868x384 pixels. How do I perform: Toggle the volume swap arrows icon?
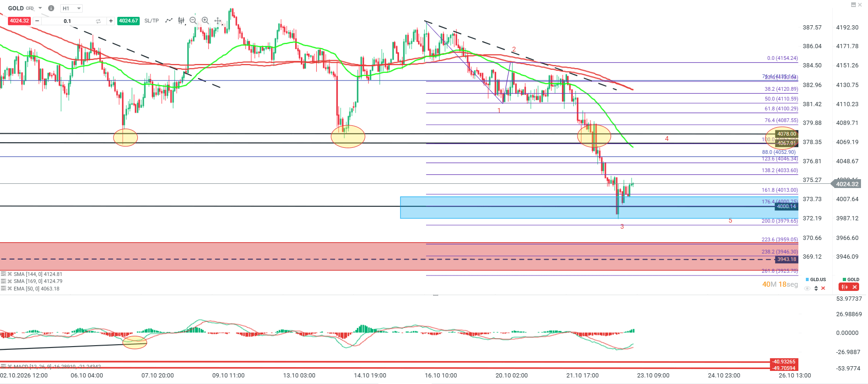(98, 21)
